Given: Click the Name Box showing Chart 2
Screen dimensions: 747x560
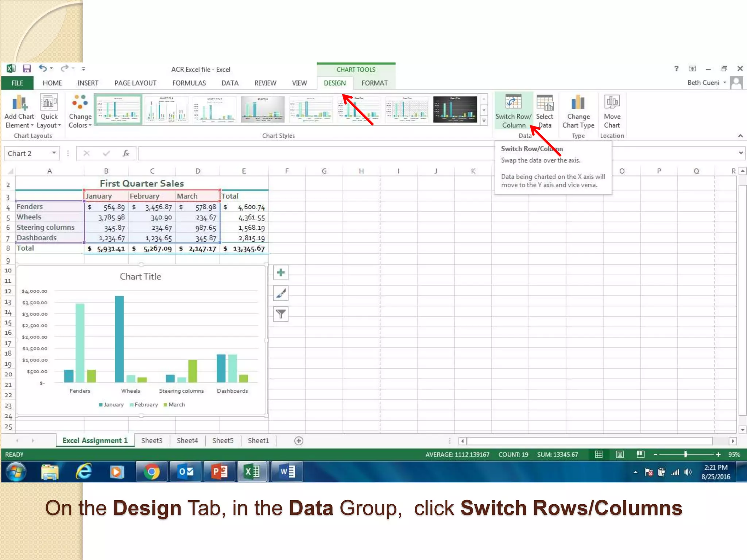Looking at the screenshot, I should click(28, 153).
